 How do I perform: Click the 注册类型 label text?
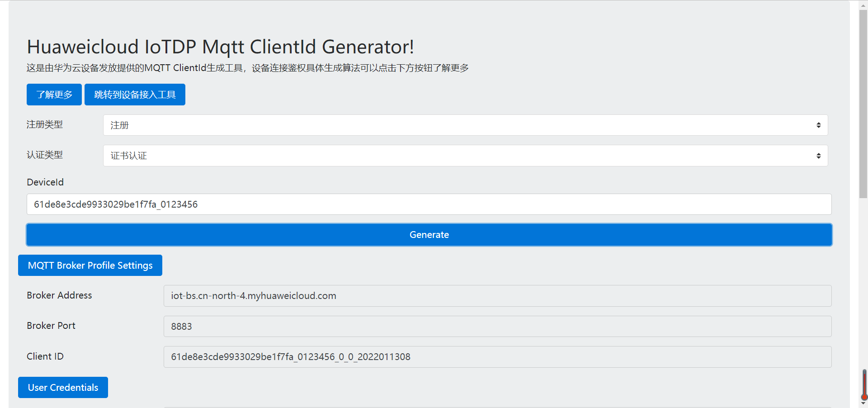(x=45, y=124)
